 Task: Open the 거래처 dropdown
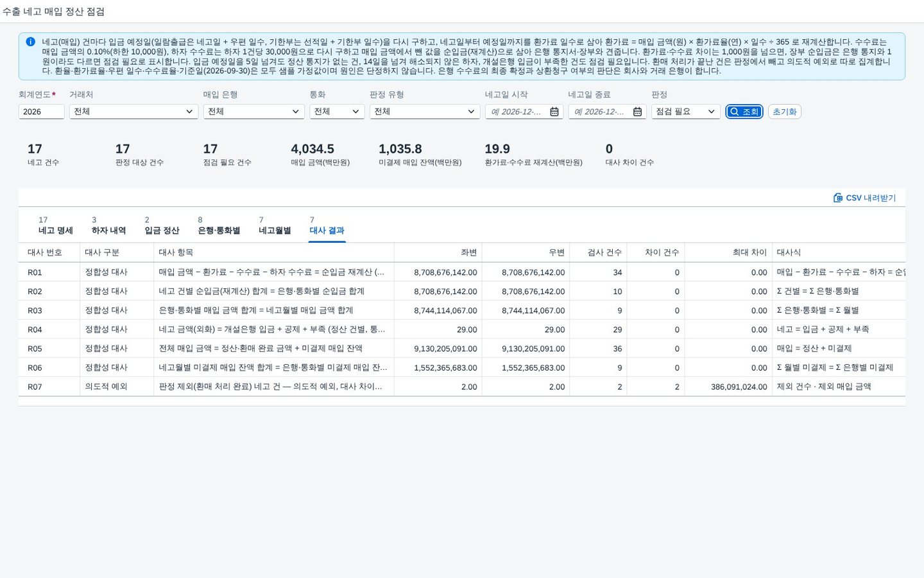pyautogui.click(x=133, y=112)
